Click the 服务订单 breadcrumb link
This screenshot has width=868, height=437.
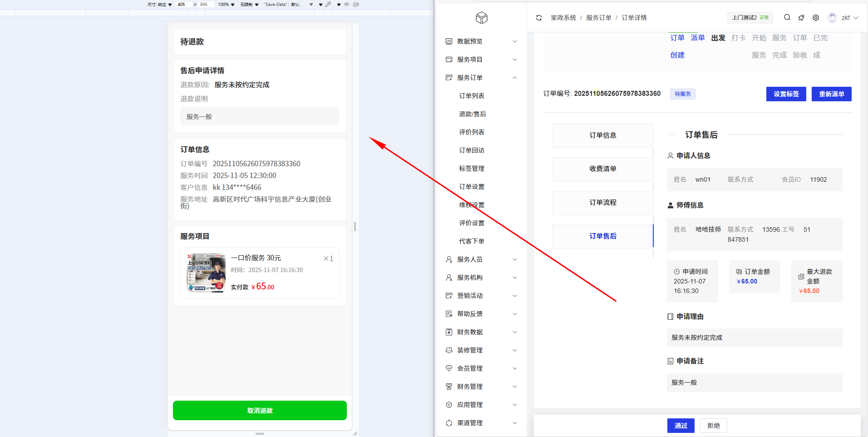599,18
